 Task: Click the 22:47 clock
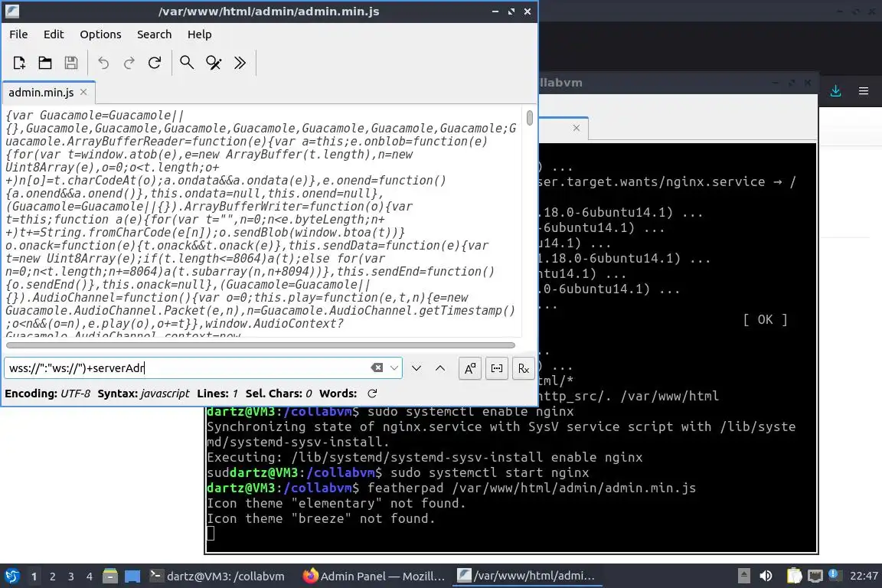click(864, 576)
